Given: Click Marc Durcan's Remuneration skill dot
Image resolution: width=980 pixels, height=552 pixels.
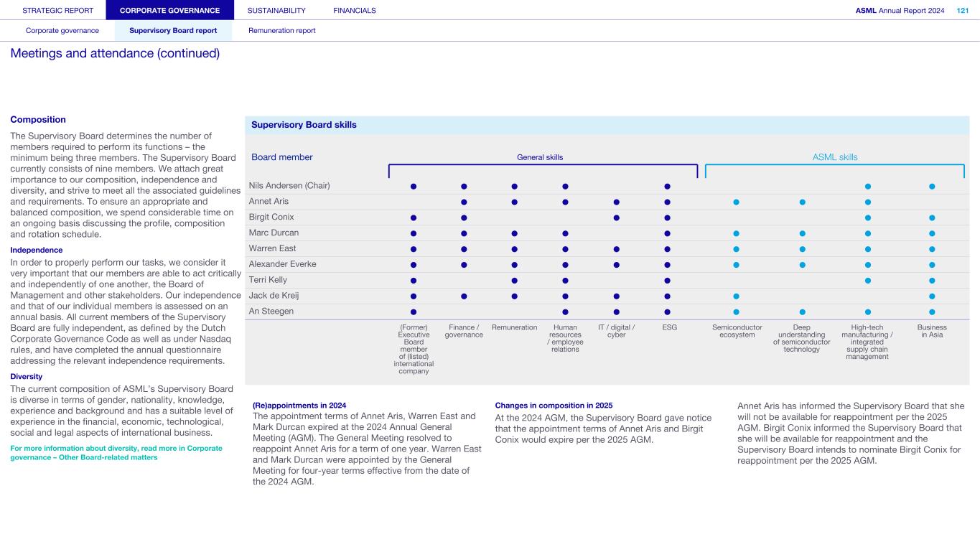Looking at the screenshot, I should [514, 233].
